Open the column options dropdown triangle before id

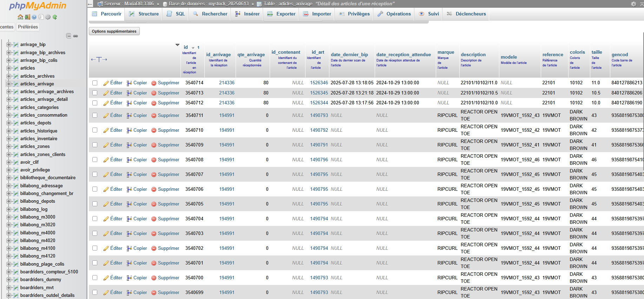coord(177,45)
